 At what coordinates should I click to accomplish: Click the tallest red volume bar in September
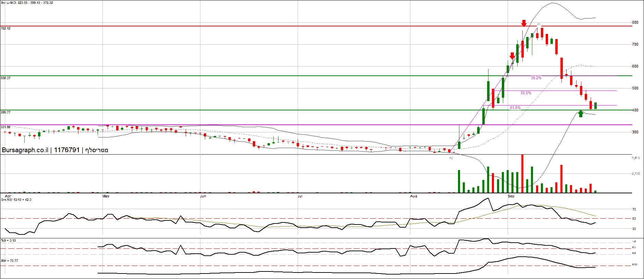[522, 173]
